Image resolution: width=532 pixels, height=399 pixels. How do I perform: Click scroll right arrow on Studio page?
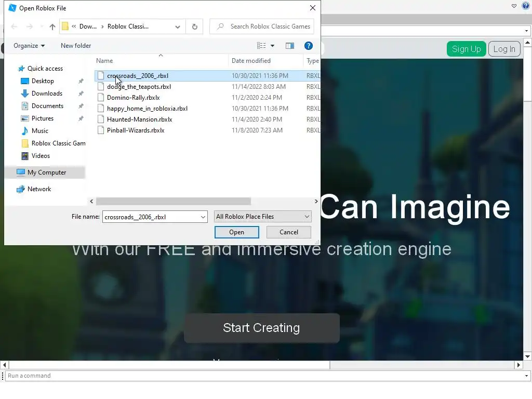pyautogui.click(x=518, y=365)
